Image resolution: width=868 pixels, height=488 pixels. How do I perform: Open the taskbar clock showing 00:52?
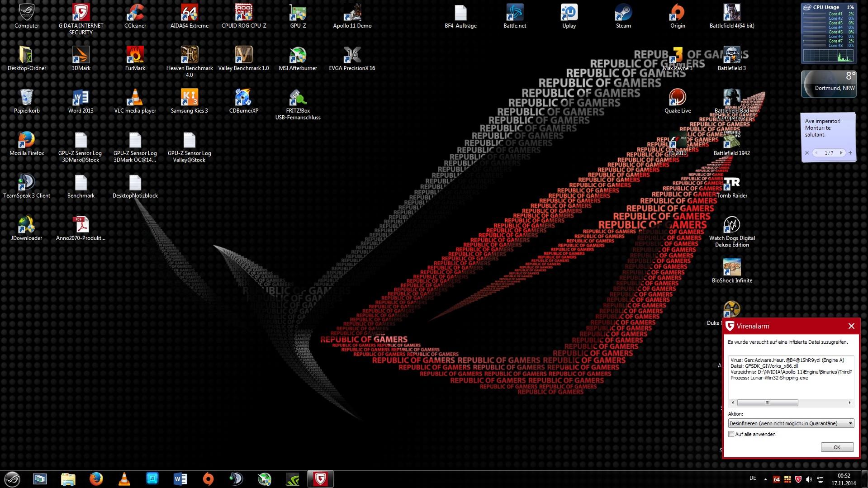pos(844,479)
